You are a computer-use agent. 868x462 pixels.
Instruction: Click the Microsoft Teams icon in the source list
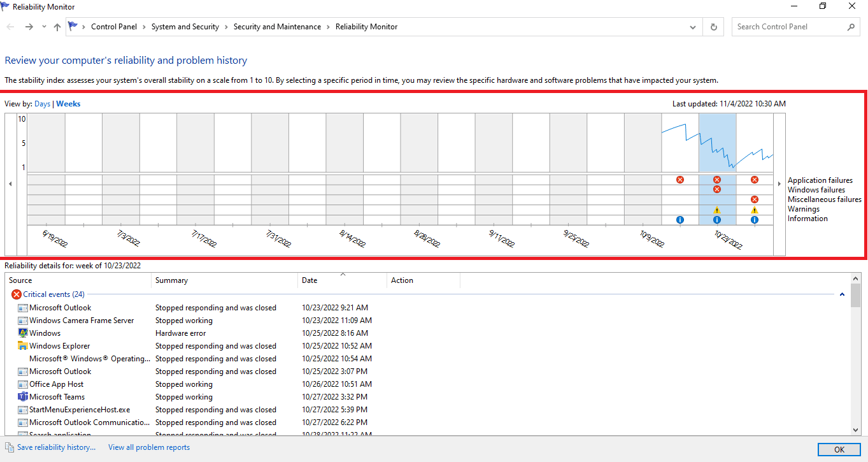point(24,396)
